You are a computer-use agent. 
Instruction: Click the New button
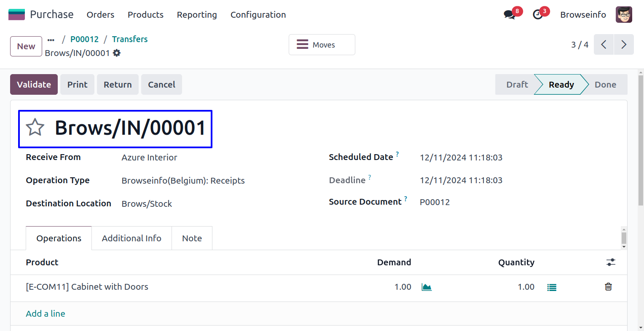coord(26,46)
